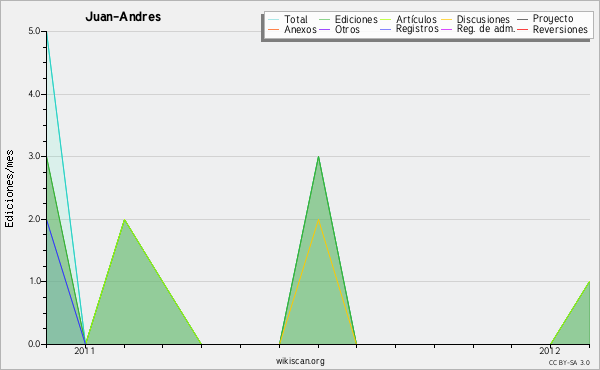
Task: Click the Proyecto legend label
Action: point(553,19)
